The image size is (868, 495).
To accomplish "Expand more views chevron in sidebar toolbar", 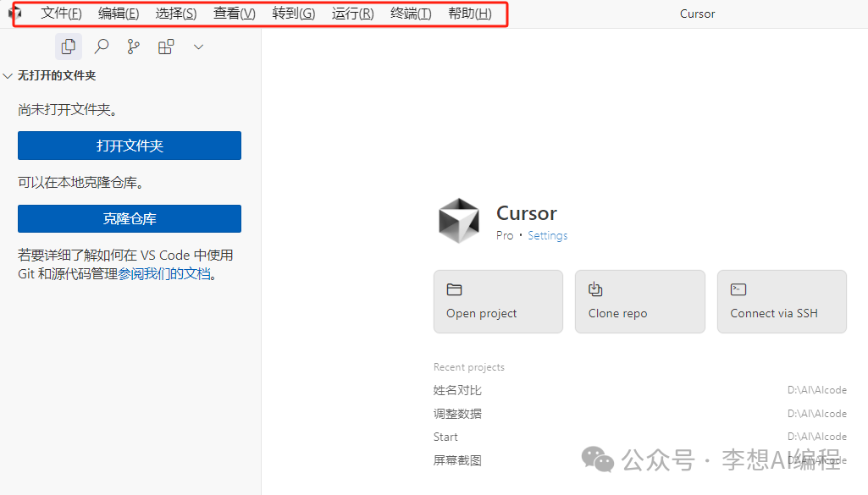I will point(199,47).
